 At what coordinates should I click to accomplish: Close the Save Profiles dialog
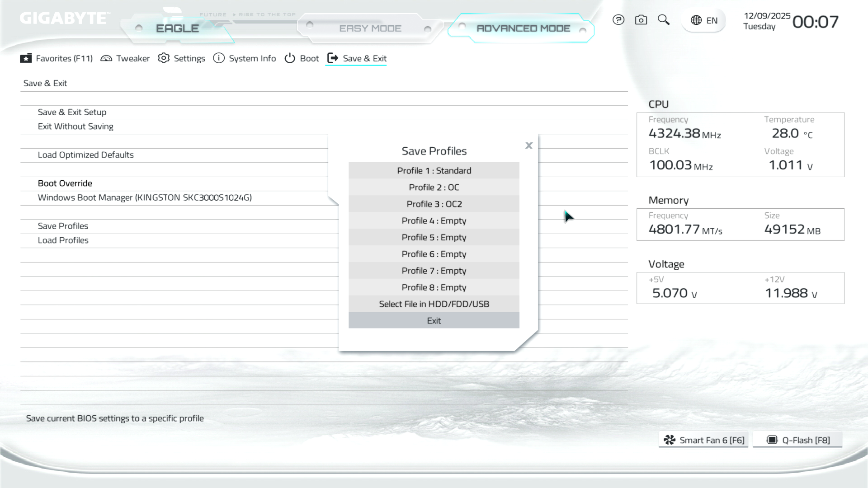click(x=528, y=145)
